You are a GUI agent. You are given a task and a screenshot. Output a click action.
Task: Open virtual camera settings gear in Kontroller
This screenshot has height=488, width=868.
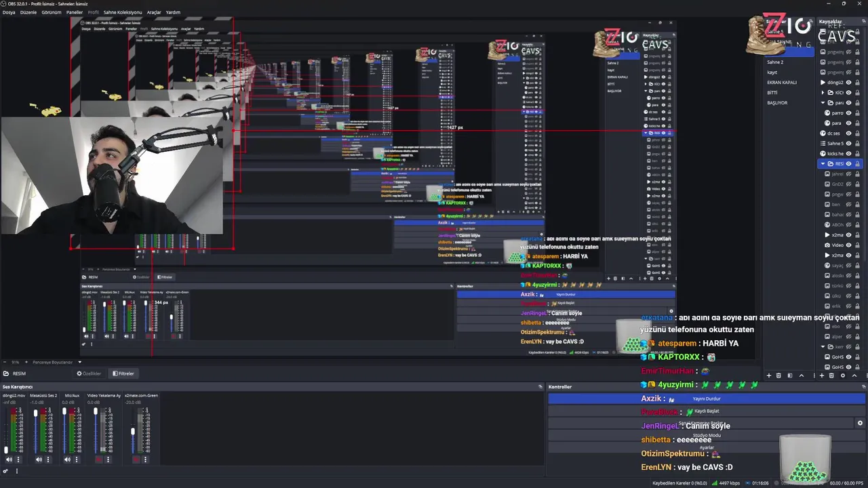pyautogui.click(x=860, y=423)
